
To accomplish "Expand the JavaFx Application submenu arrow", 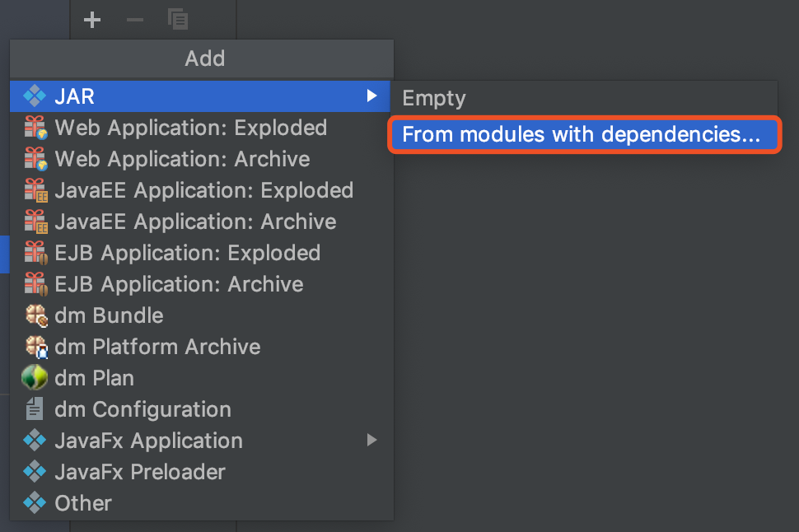I will point(372,441).
